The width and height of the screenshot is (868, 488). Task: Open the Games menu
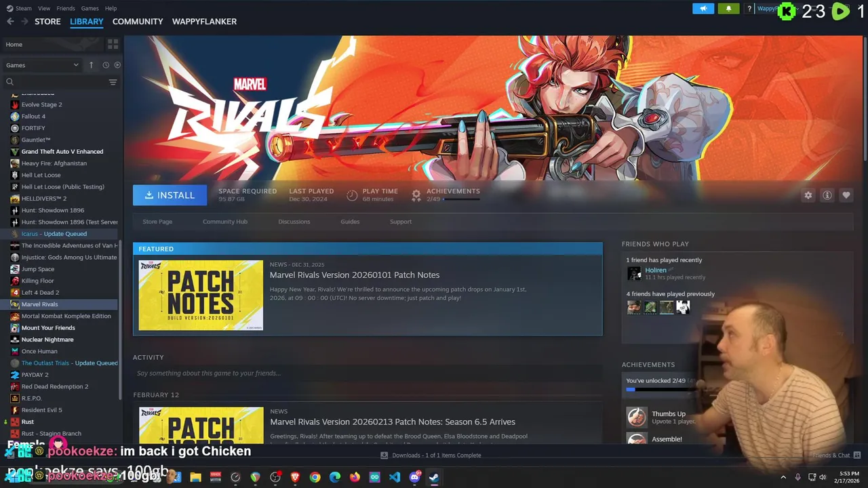(90, 8)
